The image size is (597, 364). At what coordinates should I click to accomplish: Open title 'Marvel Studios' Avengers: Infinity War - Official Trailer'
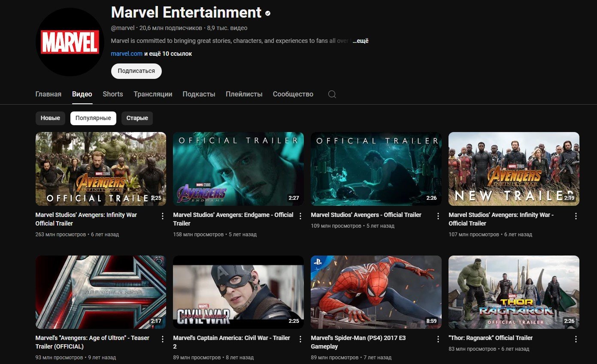[501, 219]
